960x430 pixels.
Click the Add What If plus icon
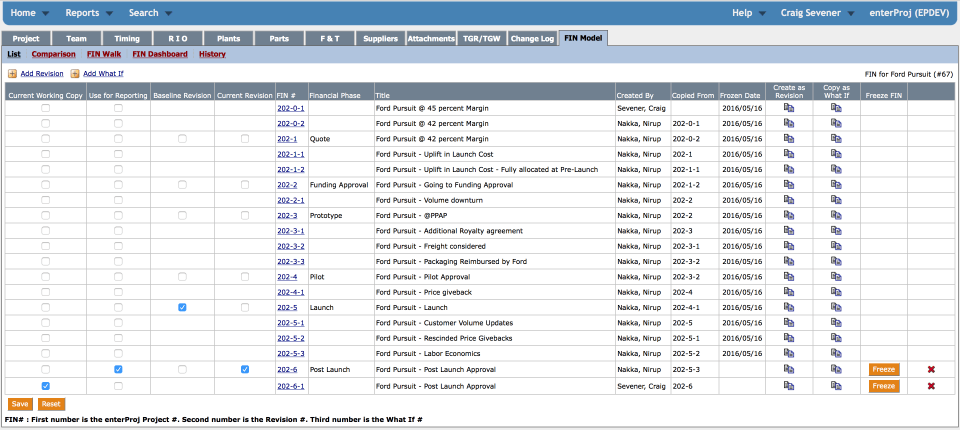coord(75,74)
